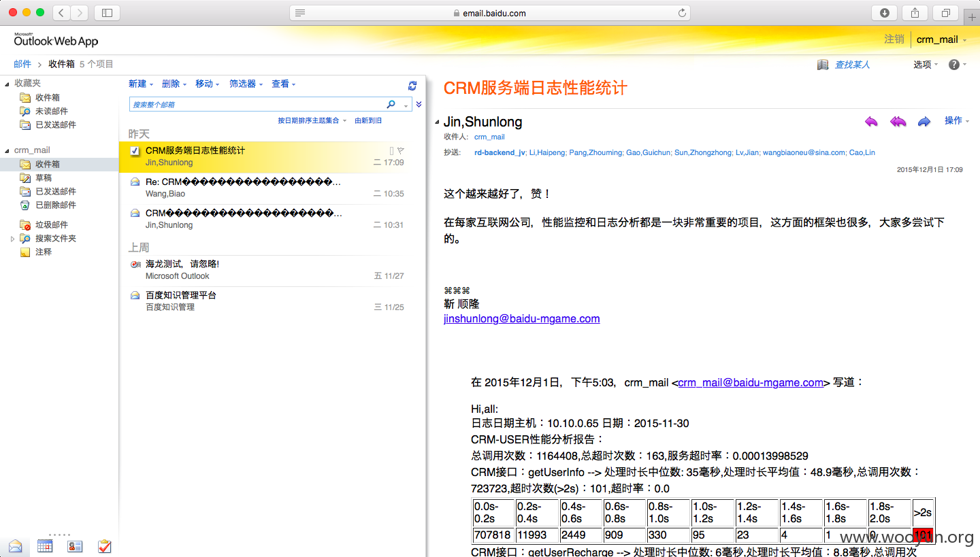
Task: Toggle the checkbox on the selected CRM message
Action: click(x=135, y=151)
